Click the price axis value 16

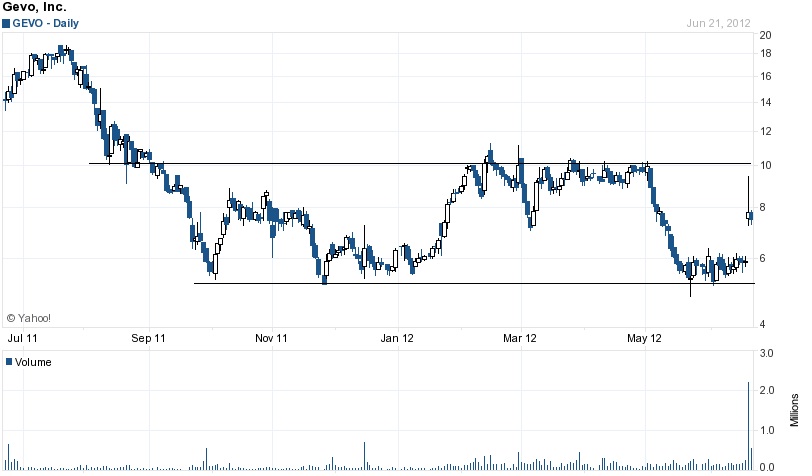(x=765, y=76)
